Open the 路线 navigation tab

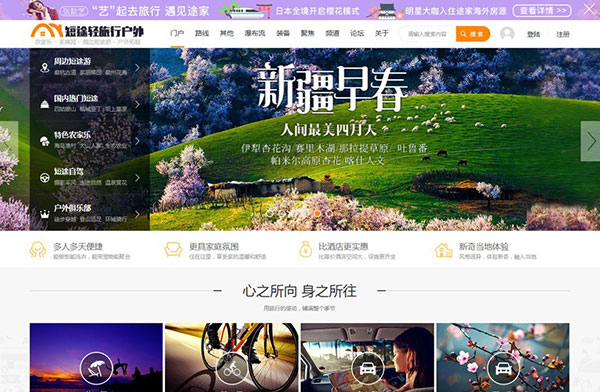[202, 33]
